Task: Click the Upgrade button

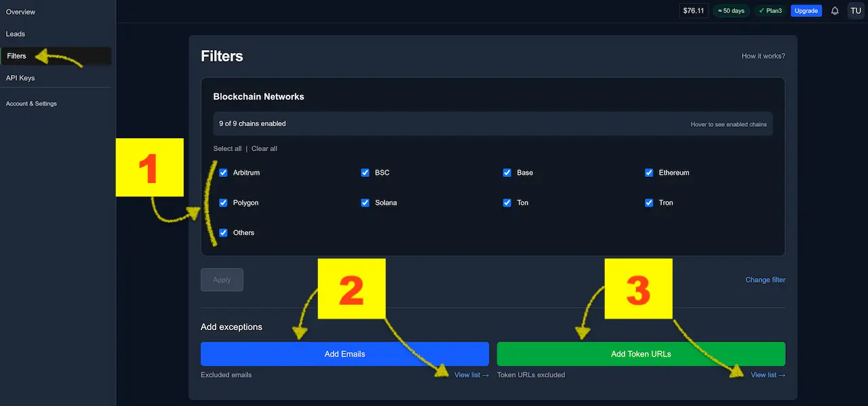Action: (x=806, y=10)
